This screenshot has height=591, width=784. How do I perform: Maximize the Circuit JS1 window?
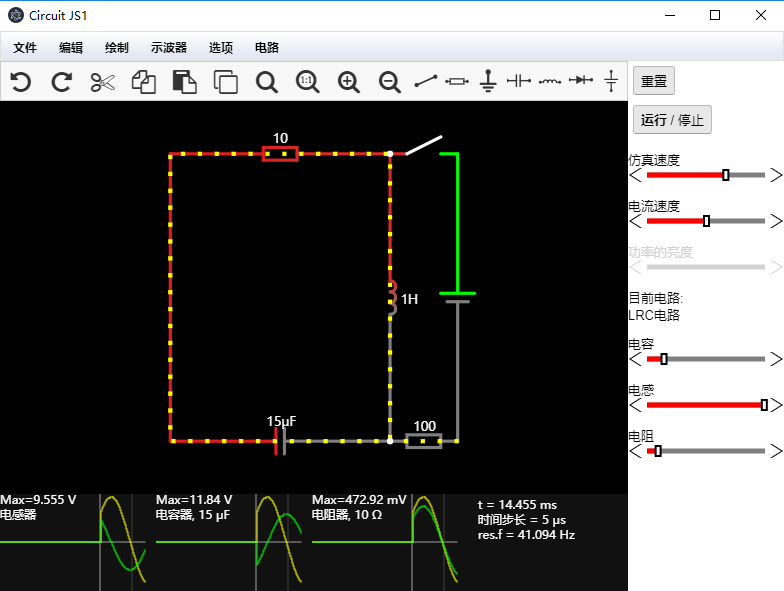tap(715, 16)
